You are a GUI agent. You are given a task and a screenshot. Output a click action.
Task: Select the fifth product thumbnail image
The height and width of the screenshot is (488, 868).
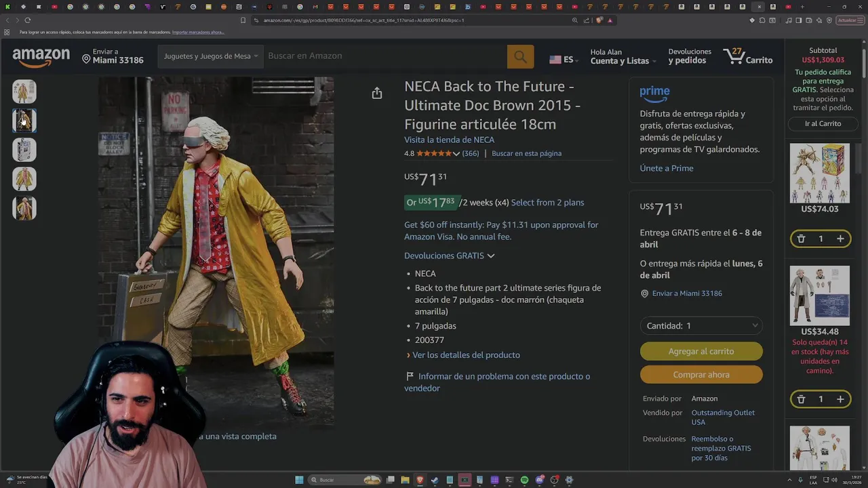24,208
